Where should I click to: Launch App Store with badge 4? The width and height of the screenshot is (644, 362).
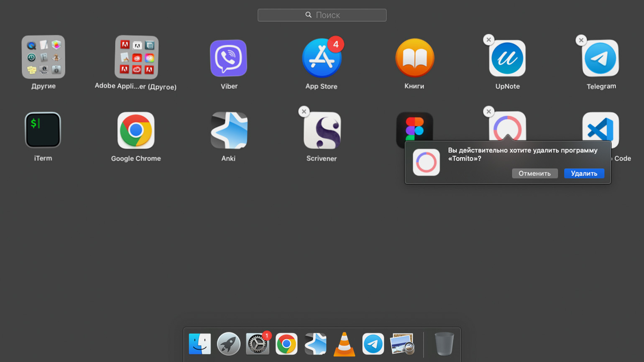point(322,58)
